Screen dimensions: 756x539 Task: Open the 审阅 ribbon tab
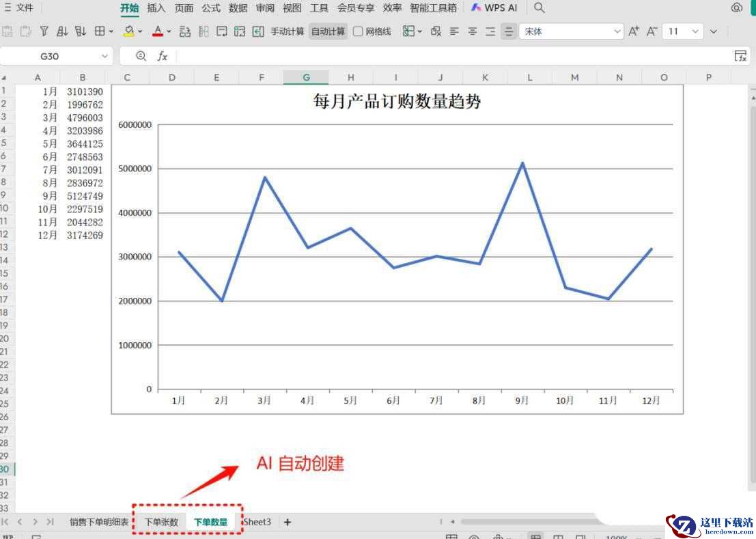265,8
